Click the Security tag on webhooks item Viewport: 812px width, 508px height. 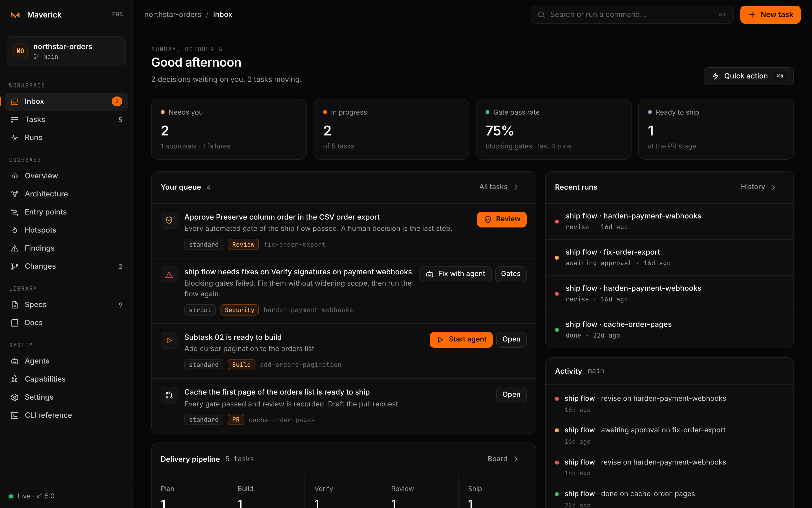239,310
